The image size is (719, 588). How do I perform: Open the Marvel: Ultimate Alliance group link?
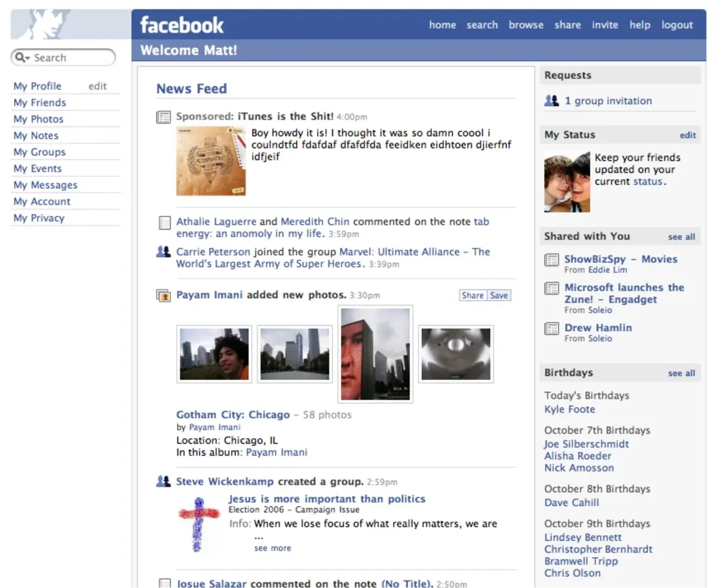tap(333, 258)
